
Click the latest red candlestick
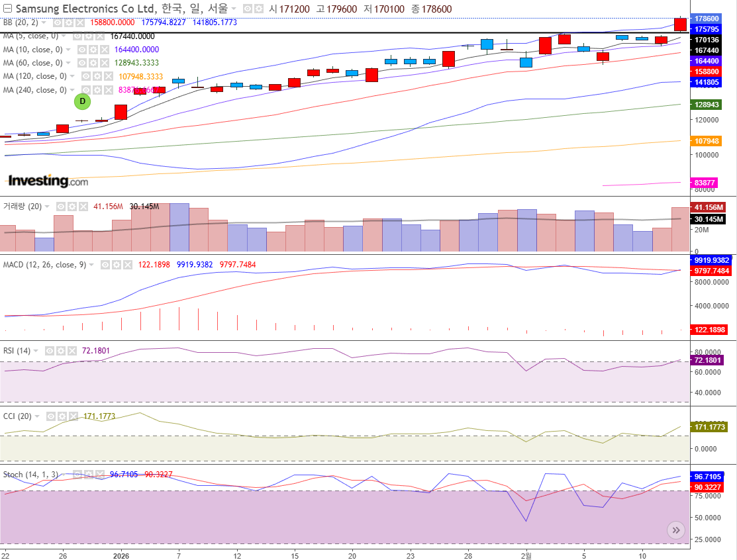pos(680,25)
